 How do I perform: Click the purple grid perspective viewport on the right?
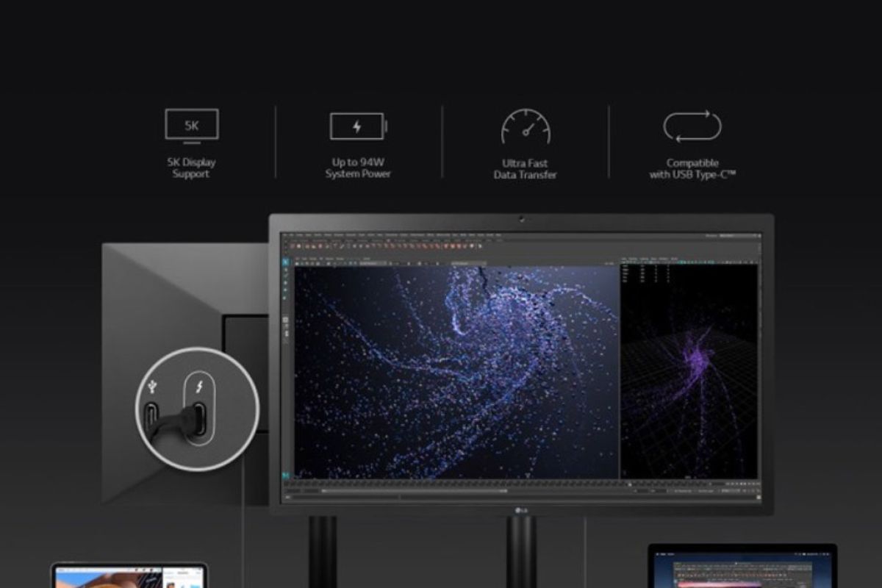tap(689, 371)
